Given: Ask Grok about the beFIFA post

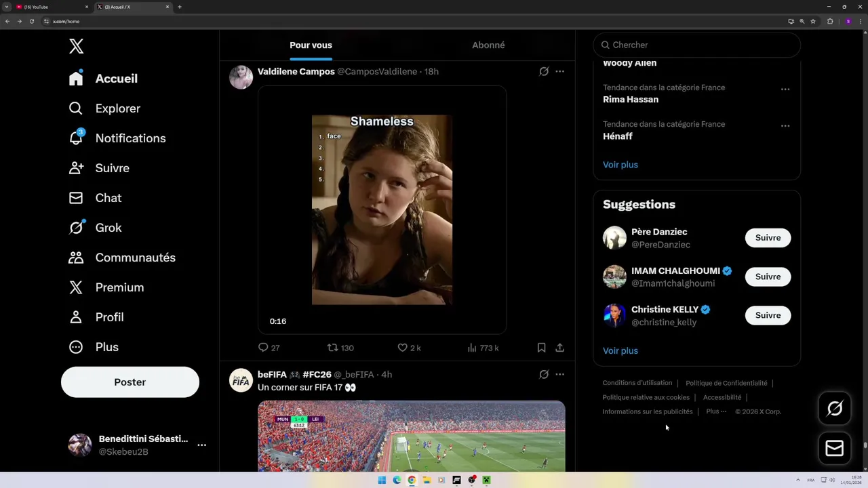Looking at the screenshot, I should tap(544, 374).
